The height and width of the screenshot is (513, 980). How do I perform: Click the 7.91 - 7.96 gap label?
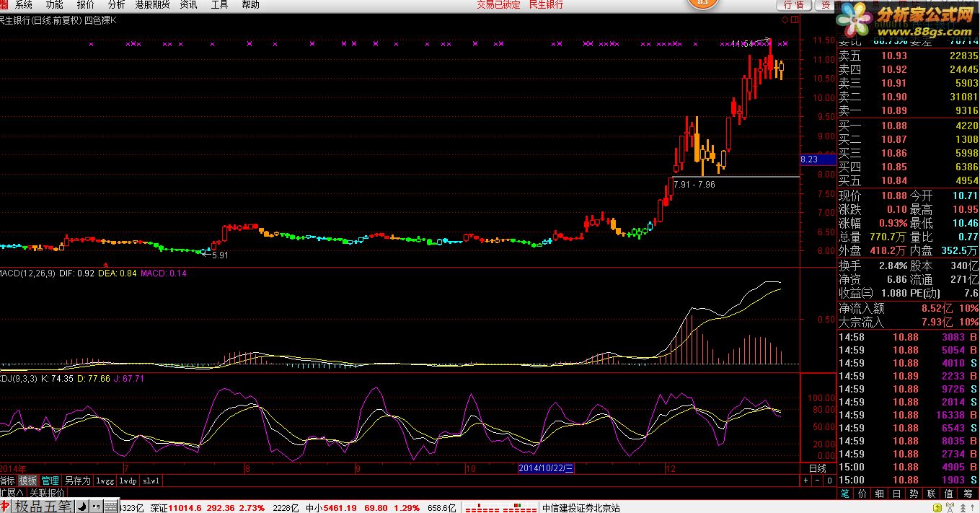pos(694,185)
